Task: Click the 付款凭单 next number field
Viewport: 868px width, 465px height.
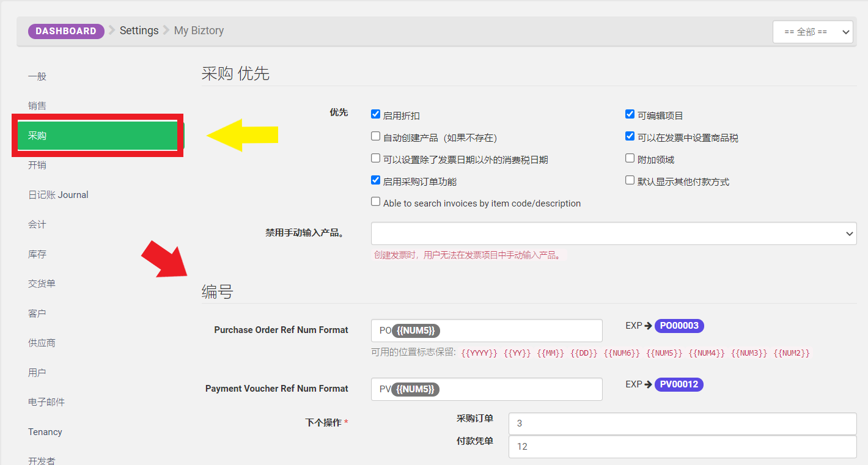Action: 683,447
